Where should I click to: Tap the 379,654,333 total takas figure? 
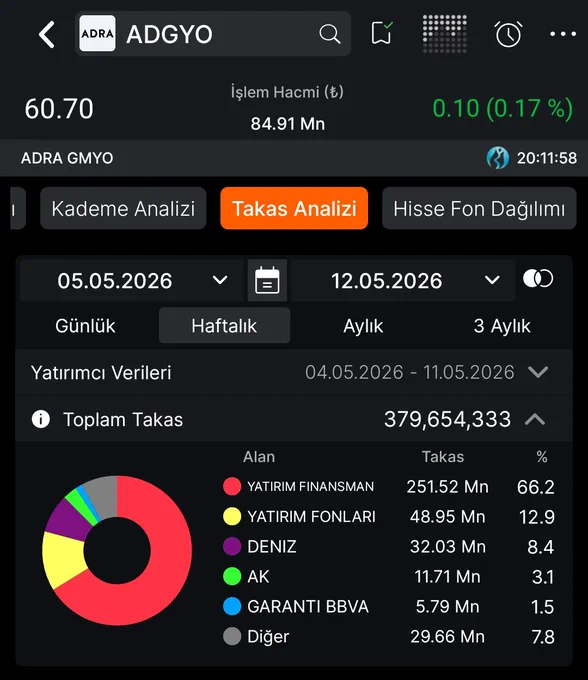[x=448, y=419]
